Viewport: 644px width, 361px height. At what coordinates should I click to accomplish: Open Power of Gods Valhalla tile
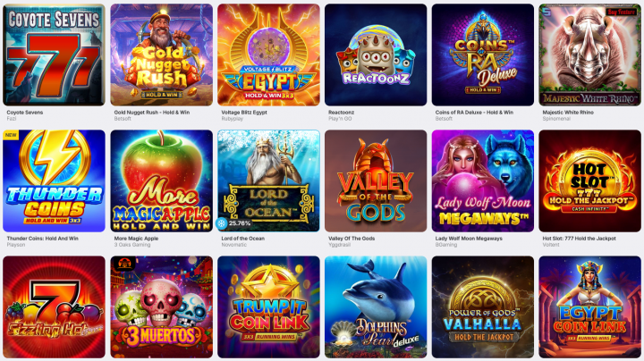[483, 306]
